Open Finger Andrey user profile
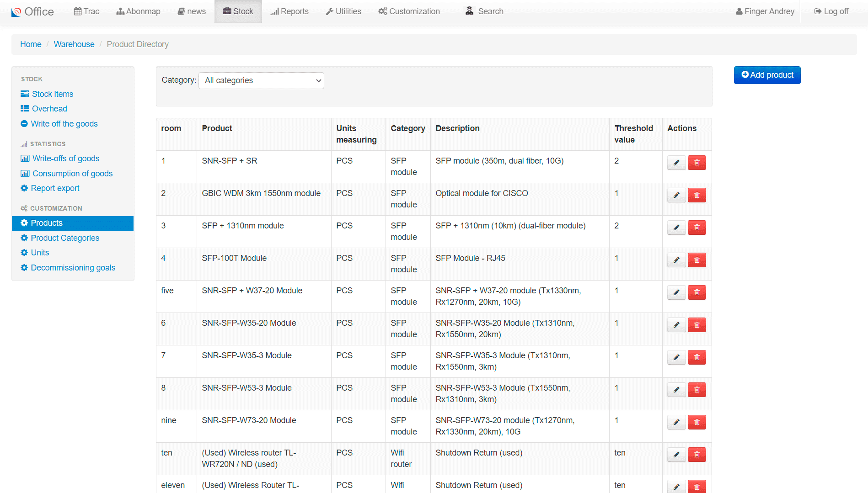Screen dimensions: 868x493 [765, 11]
